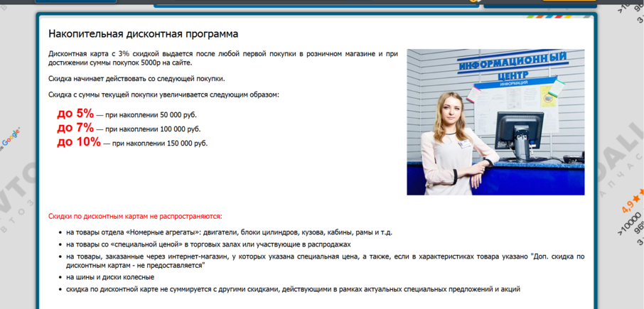Click the bullet "на шины и диски колесные"
Screen dimensions: 644x309
coord(110,277)
